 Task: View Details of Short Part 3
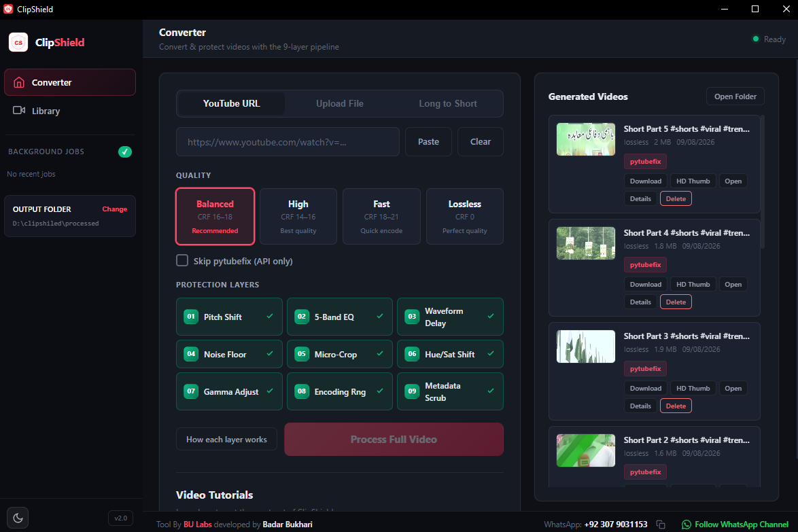coord(640,406)
